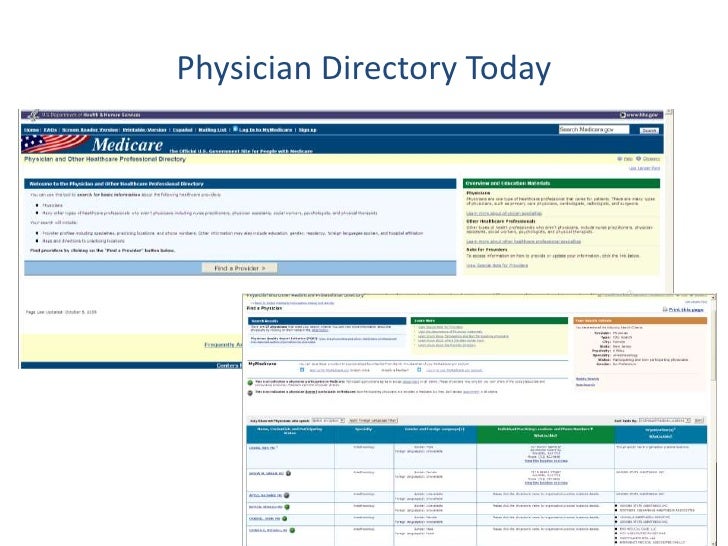Screen dimensions: 728x546
Task: Click green status icon beside fifth physician name
Action: click(285, 519)
